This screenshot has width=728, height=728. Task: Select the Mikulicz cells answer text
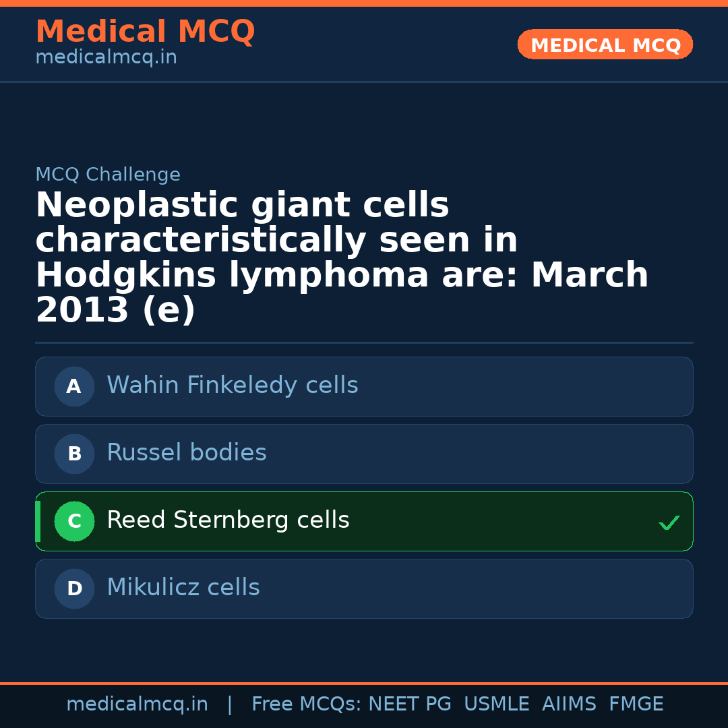183,588
